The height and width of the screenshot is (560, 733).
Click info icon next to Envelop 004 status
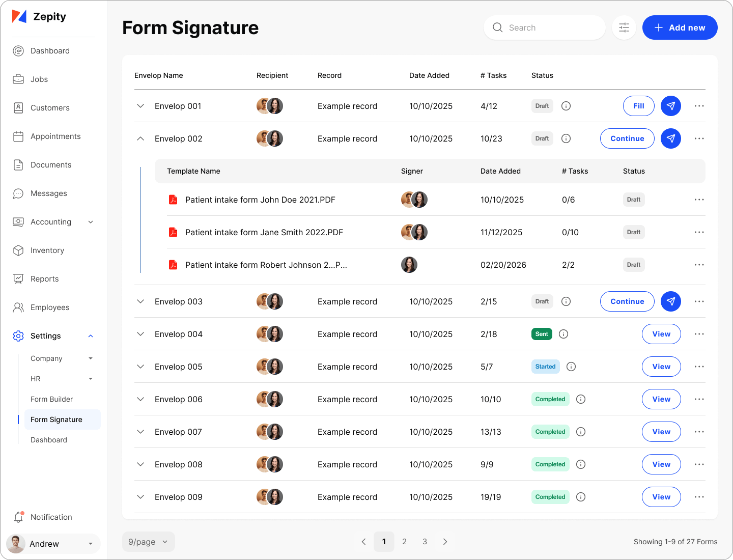[563, 334]
